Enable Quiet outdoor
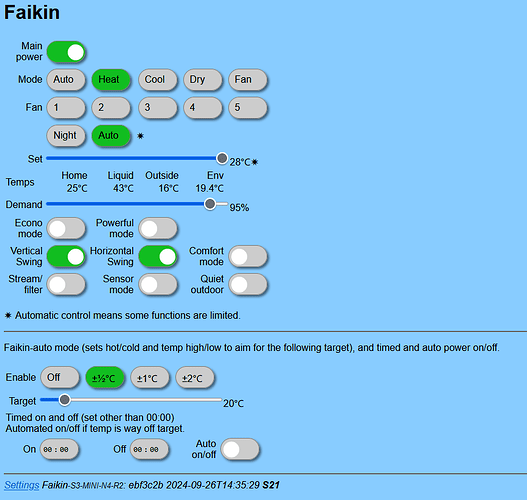Screen dimensions: 527x500 (x=248, y=284)
